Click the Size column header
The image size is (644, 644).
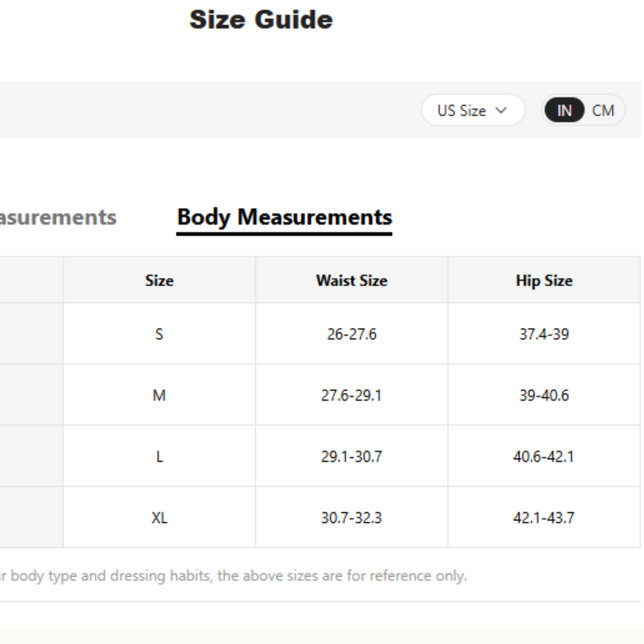pyautogui.click(x=159, y=280)
